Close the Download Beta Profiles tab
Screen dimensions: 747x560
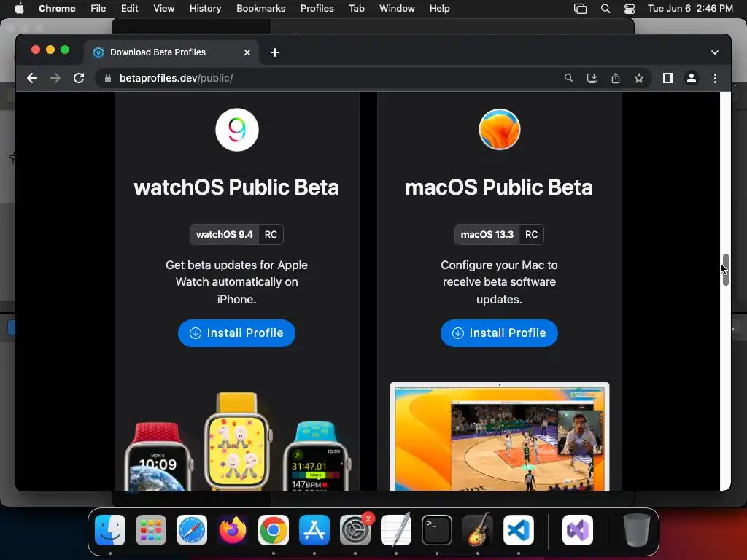pyautogui.click(x=247, y=52)
